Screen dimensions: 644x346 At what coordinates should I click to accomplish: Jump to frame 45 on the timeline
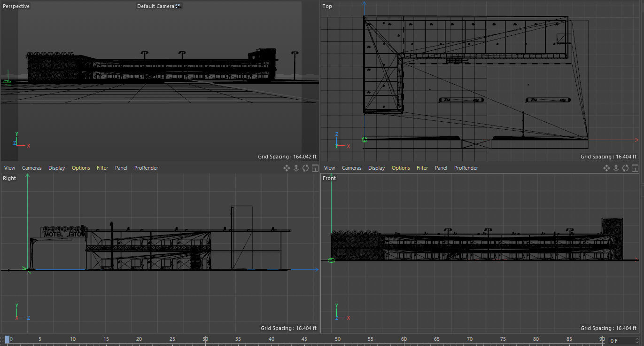(x=304, y=339)
